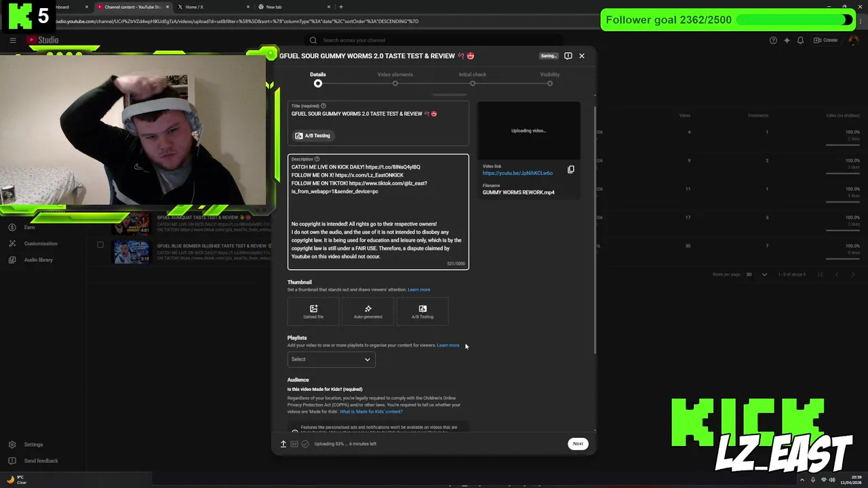Click the search magnifier icon in Studio header

(x=313, y=40)
